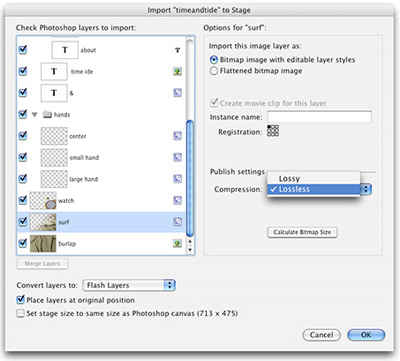Select Flattened bitmap image option
This screenshot has height=361, width=400.
pos(214,71)
